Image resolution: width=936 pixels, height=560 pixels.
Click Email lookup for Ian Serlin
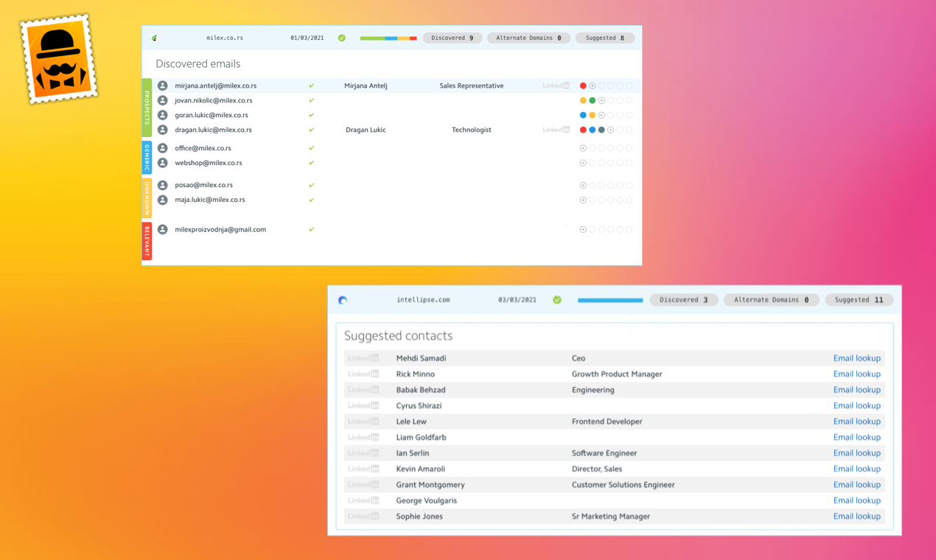pyautogui.click(x=857, y=453)
